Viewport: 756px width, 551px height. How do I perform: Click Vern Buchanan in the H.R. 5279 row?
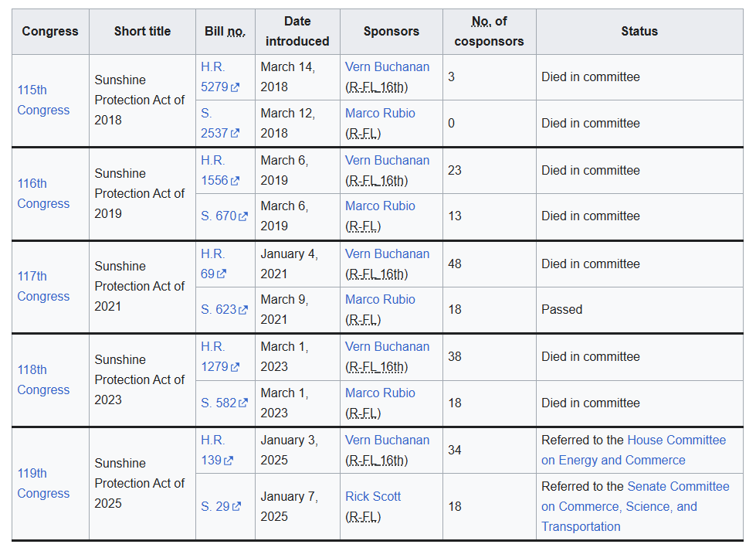pyautogui.click(x=387, y=67)
